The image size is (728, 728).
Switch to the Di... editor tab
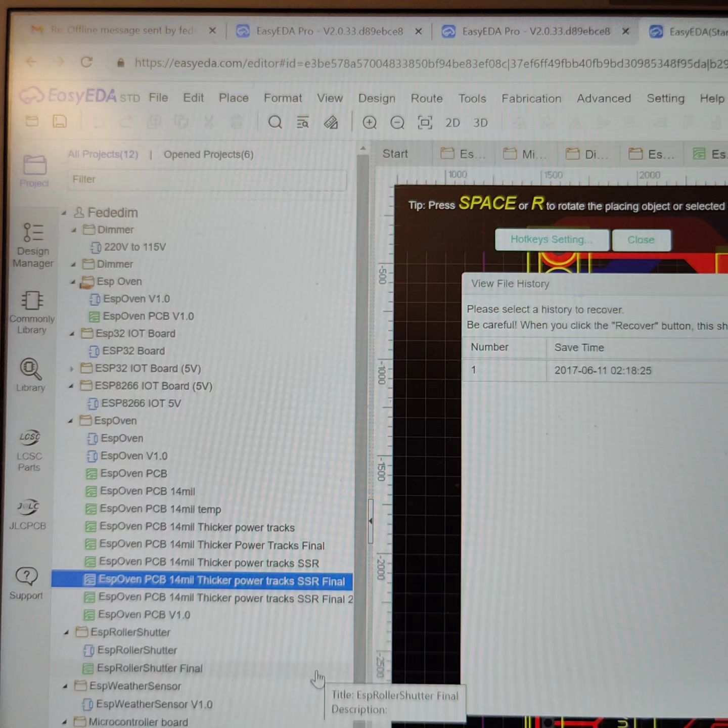click(x=588, y=154)
